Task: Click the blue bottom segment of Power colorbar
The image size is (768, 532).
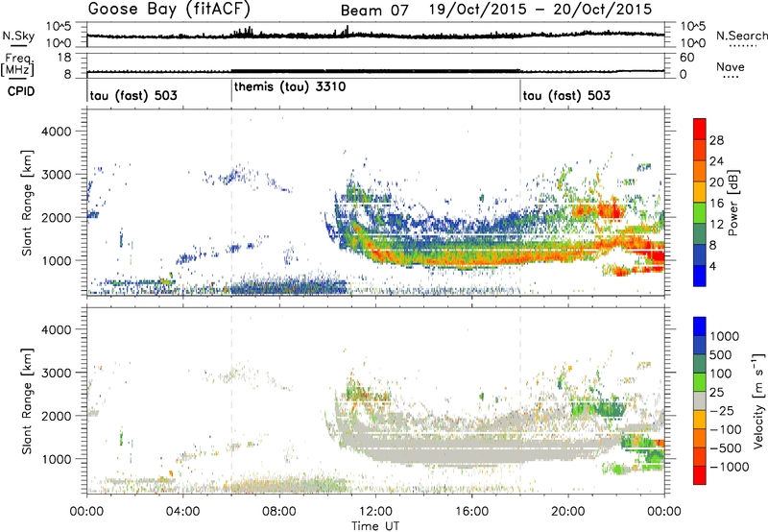Action: [x=700, y=276]
